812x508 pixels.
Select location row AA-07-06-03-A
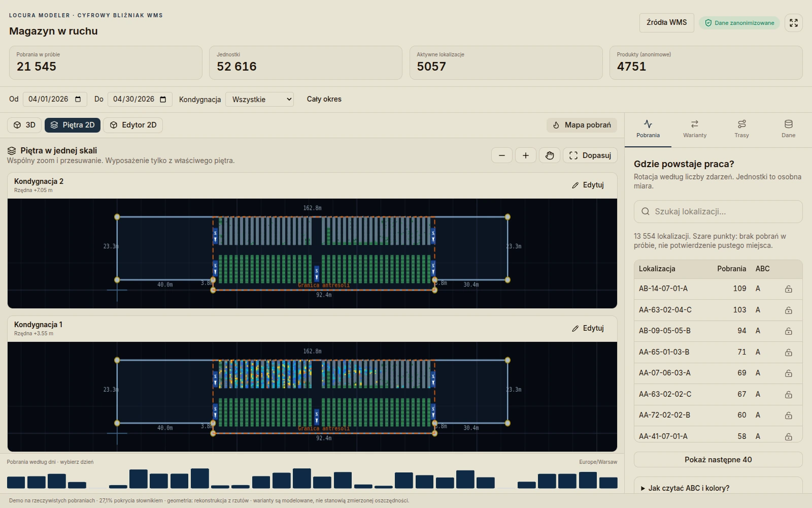[718, 373]
